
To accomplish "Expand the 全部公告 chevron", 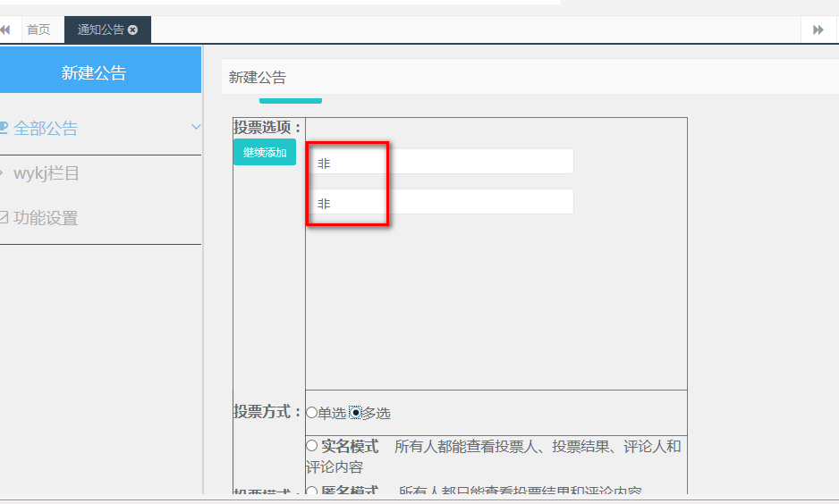I will (x=196, y=127).
